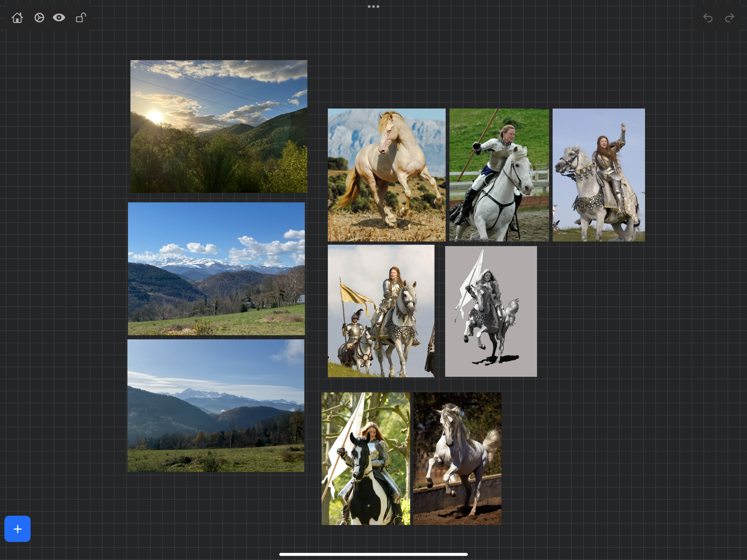Viewport: 747px width, 560px height.
Task: Redo the last action
Action: [729, 18]
